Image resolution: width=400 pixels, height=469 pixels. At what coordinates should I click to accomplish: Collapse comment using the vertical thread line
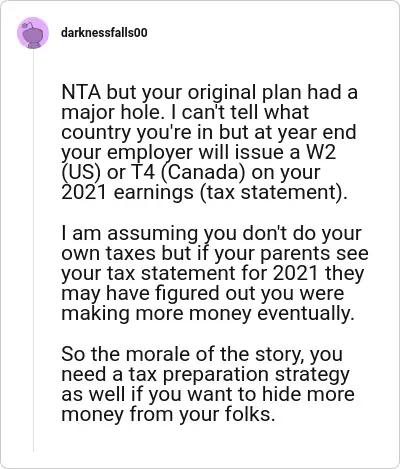33,250
